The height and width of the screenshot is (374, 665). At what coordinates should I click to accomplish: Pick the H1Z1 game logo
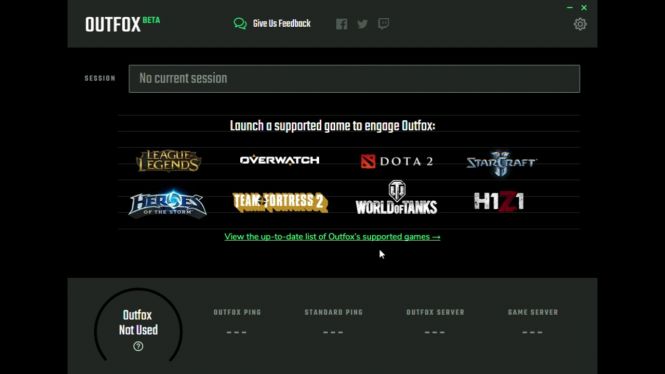tap(499, 202)
